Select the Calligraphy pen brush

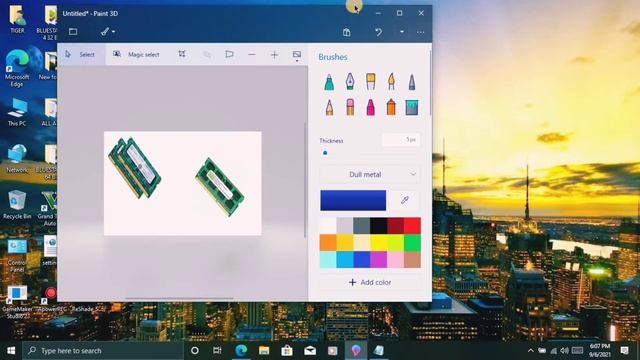tap(350, 82)
